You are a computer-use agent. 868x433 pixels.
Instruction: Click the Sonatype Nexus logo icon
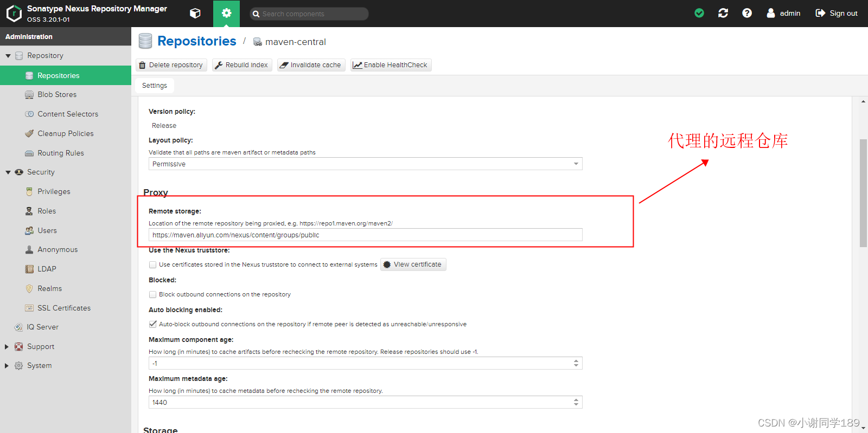click(14, 13)
